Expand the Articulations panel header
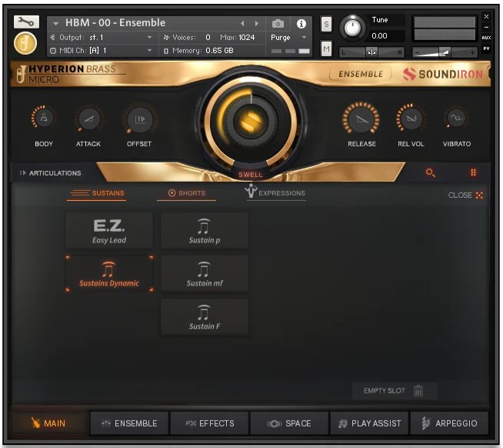 point(51,172)
